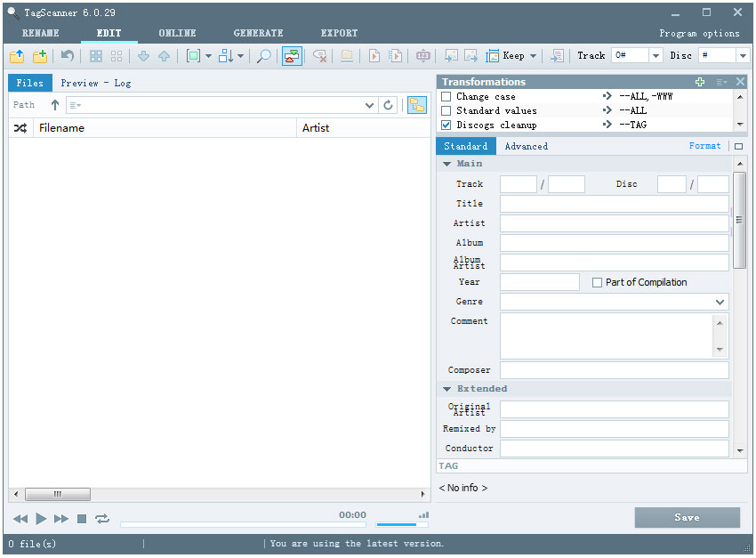
Task: Open the Transformations list menu icon
Action: point(721,82)
